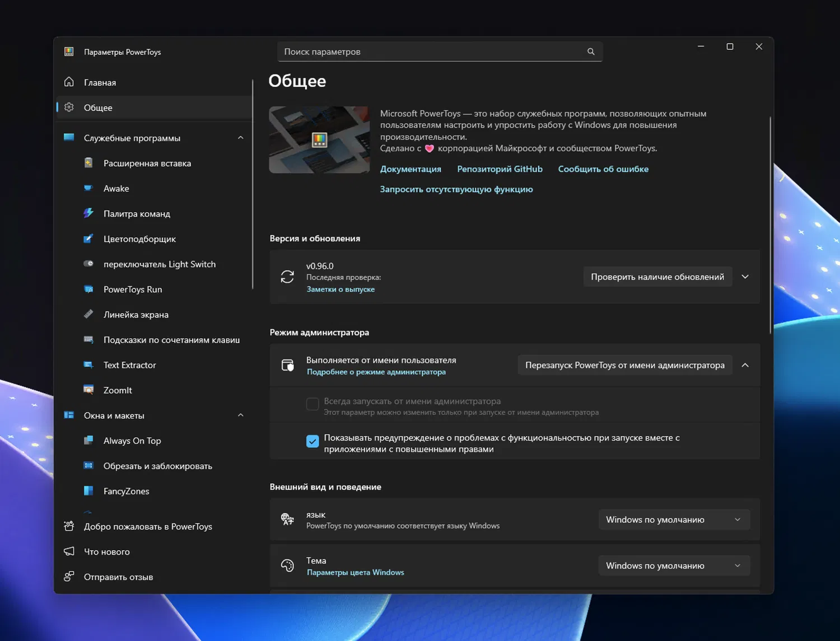Open the Тема dropdown
The image size is (840, 641).
(674, 565)
